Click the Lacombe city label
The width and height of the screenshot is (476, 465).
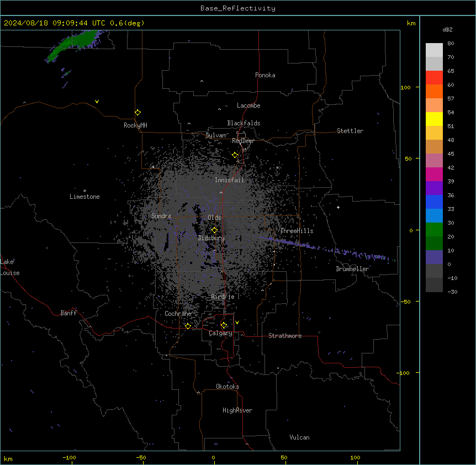(x=248, y=105)
